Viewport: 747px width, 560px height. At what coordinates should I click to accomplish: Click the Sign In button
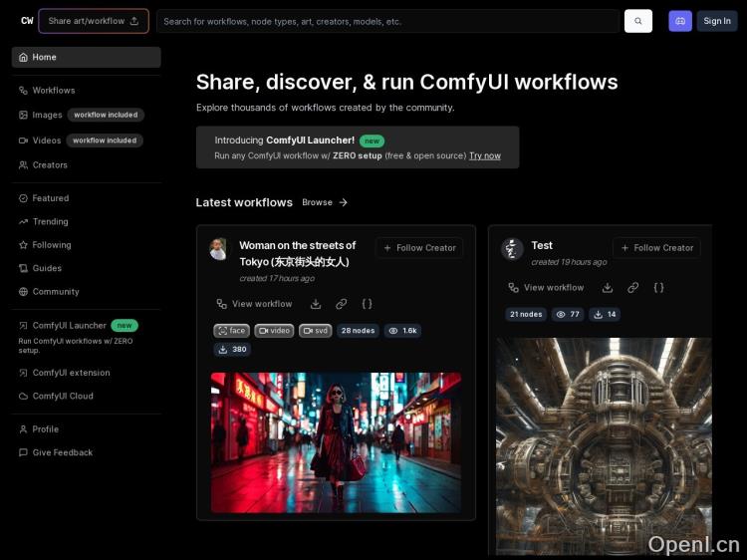[717, 21]
